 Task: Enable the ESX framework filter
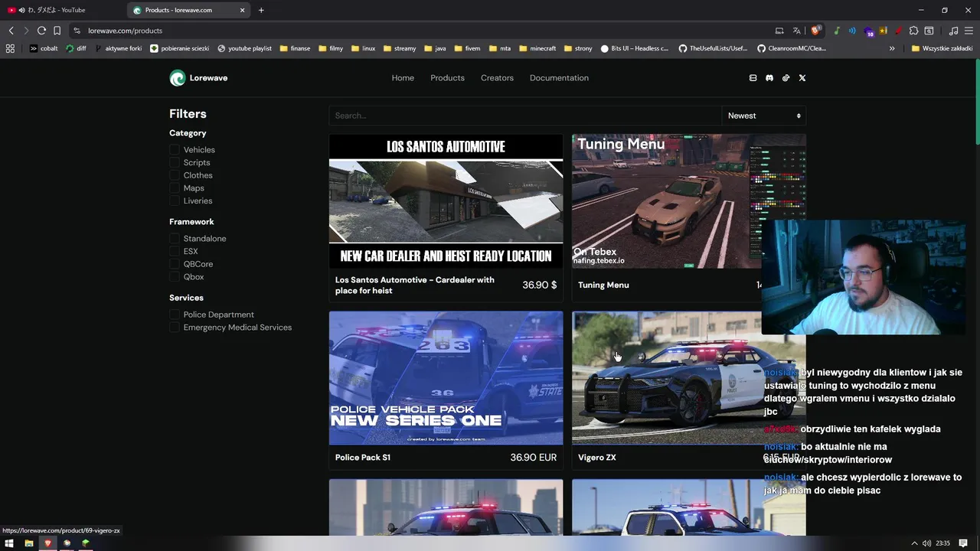point(175,251)
